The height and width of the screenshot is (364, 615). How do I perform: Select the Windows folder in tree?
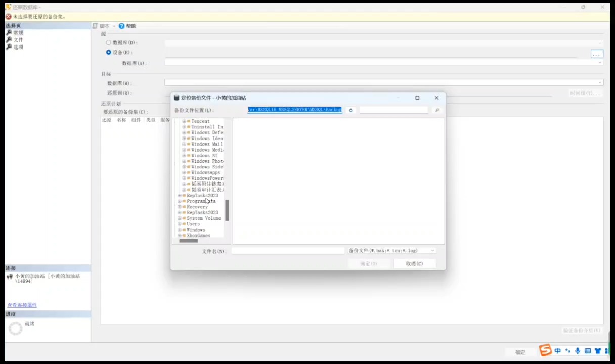coord(196,230)
